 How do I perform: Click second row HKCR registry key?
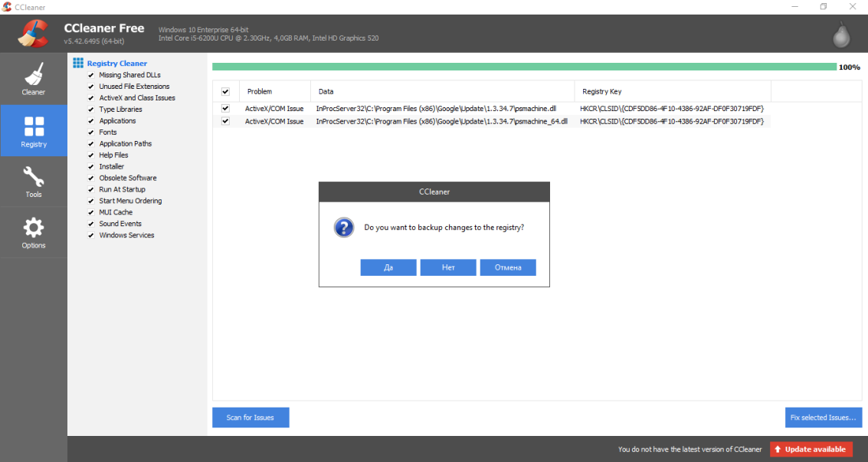pyautogui.click(x=671, y=122)
